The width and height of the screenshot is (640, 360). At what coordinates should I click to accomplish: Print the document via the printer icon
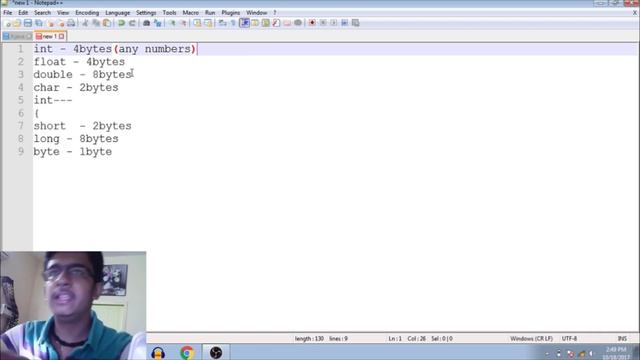click(x=71, y=23)
